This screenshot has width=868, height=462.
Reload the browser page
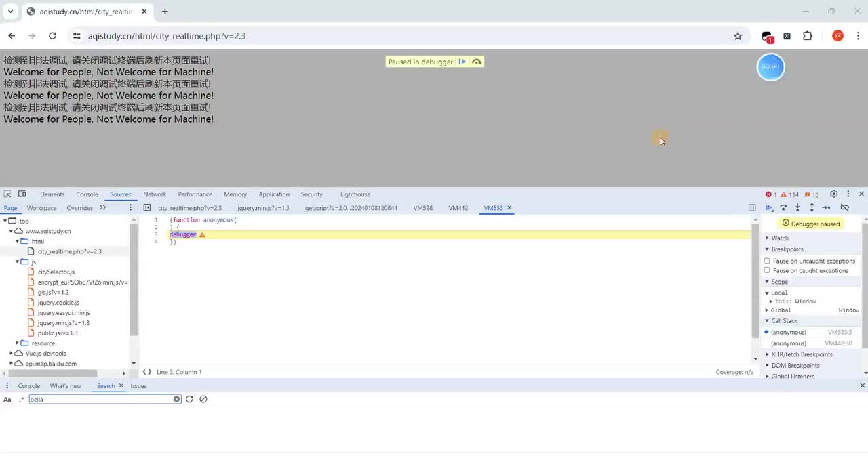pos(52,36)
